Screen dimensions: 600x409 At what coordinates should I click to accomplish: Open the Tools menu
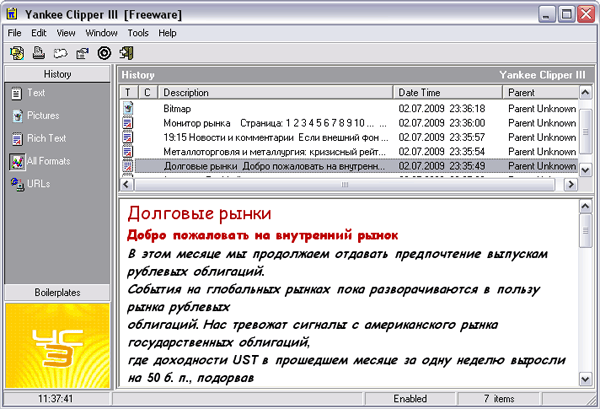click(138, 33)
